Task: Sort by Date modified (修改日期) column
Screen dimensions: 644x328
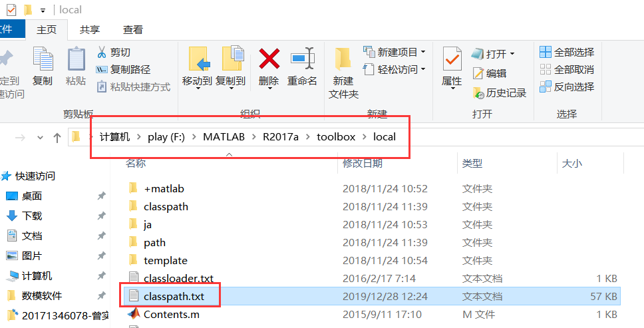Action: pyautogui.click(x=362, y=164)
